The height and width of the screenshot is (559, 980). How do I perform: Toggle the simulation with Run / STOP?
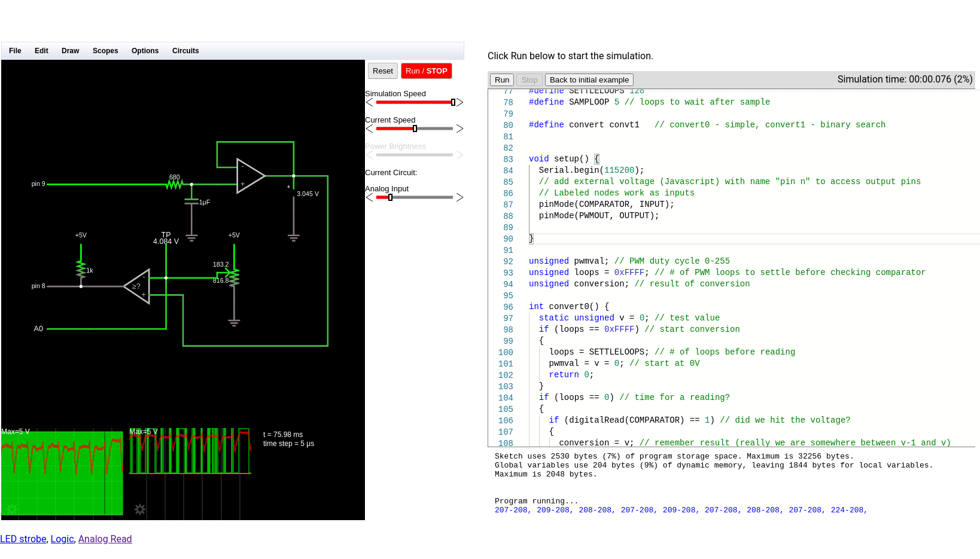426,71
